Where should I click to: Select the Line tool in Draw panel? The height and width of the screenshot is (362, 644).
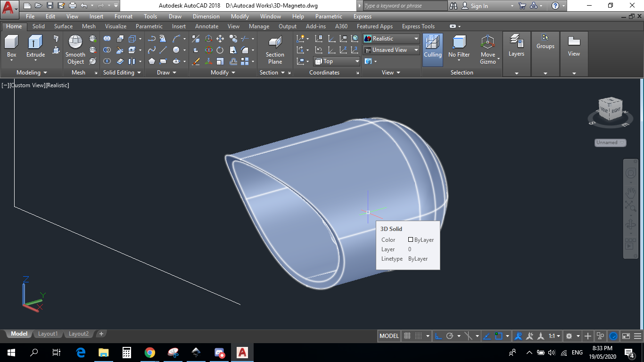click(x=163, y=50)
